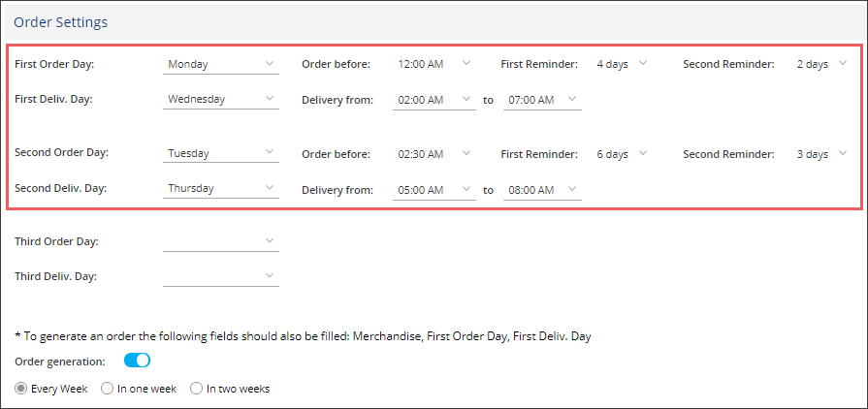The width and height of the screenshot is (868, 409).
Task: Toggle the Order generation switch
Action: coord(138,361)
